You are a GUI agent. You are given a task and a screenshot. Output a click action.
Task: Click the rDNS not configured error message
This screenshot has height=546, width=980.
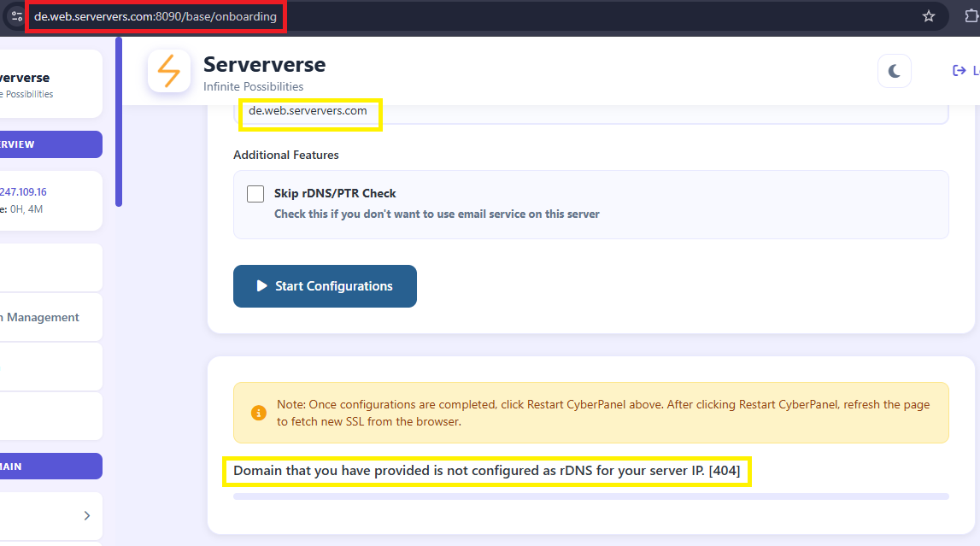[x=486, y=471]
